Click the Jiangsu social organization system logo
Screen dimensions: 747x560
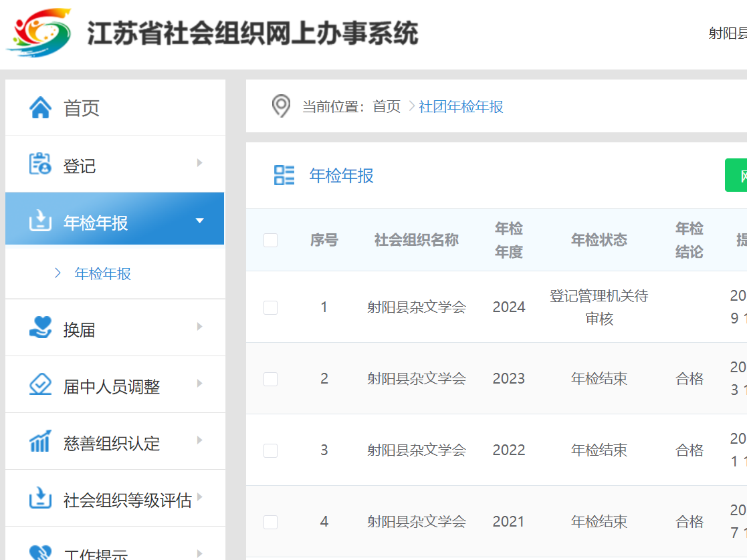point(39,32)
